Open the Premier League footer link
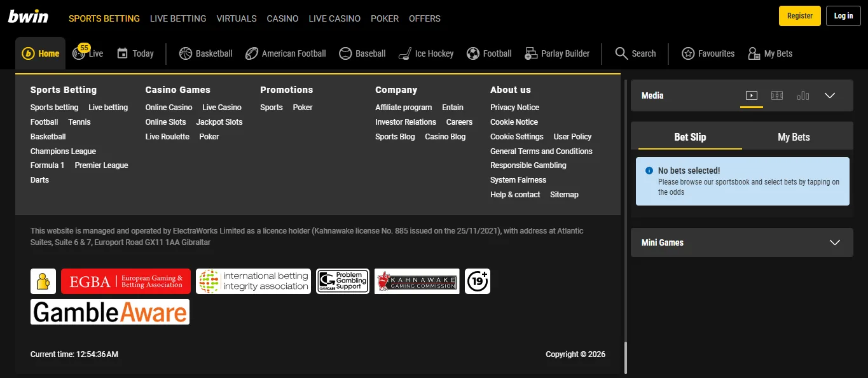The width and height of the screenshot is (868, 378). point(102,165)
